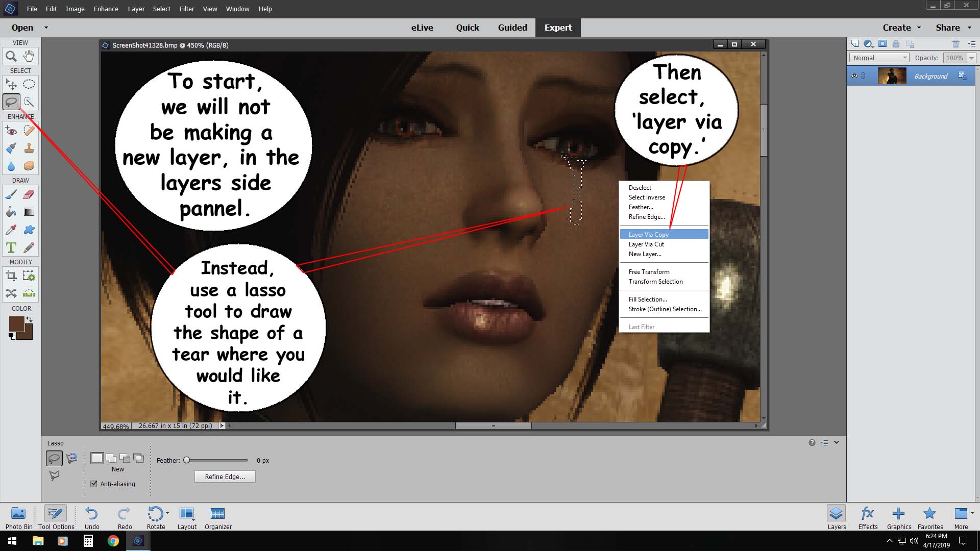
Task: Choose the Magnetic Lasso option
Action: [x=71, y=458]
